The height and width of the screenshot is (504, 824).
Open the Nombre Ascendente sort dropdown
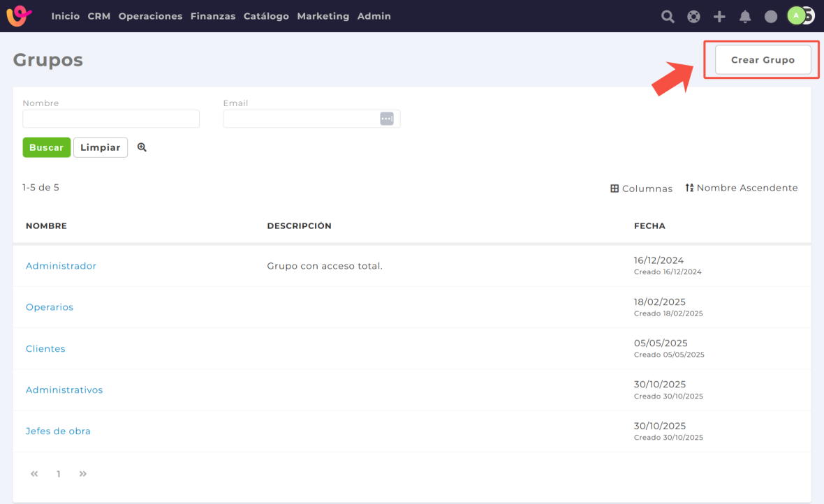741,188
